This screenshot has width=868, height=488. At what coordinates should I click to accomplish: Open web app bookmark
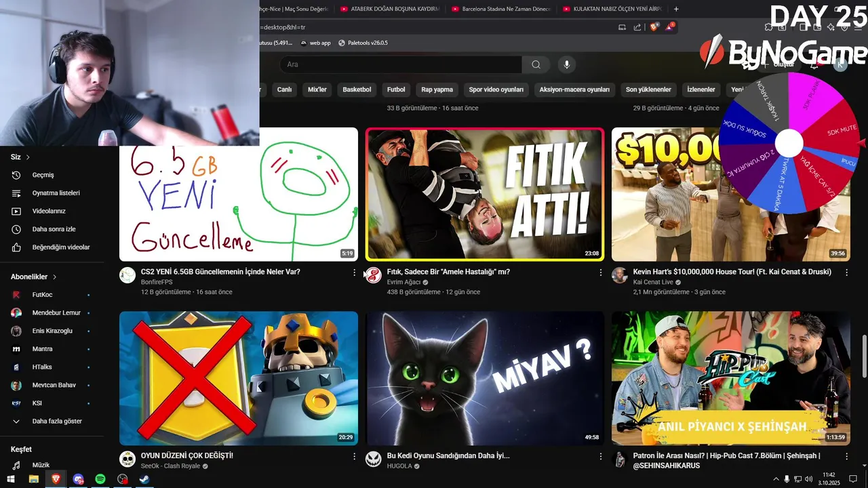tap(315, 43)
